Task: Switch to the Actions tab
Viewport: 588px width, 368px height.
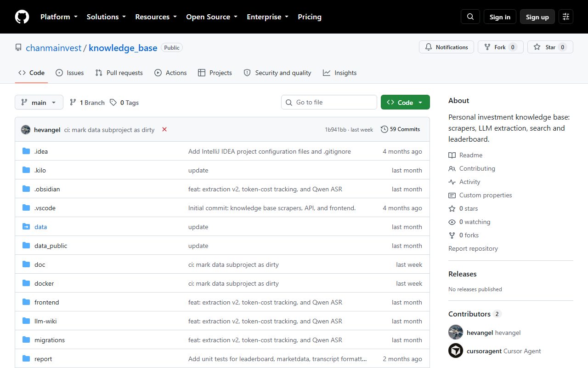Action: (x=170, y=73)
